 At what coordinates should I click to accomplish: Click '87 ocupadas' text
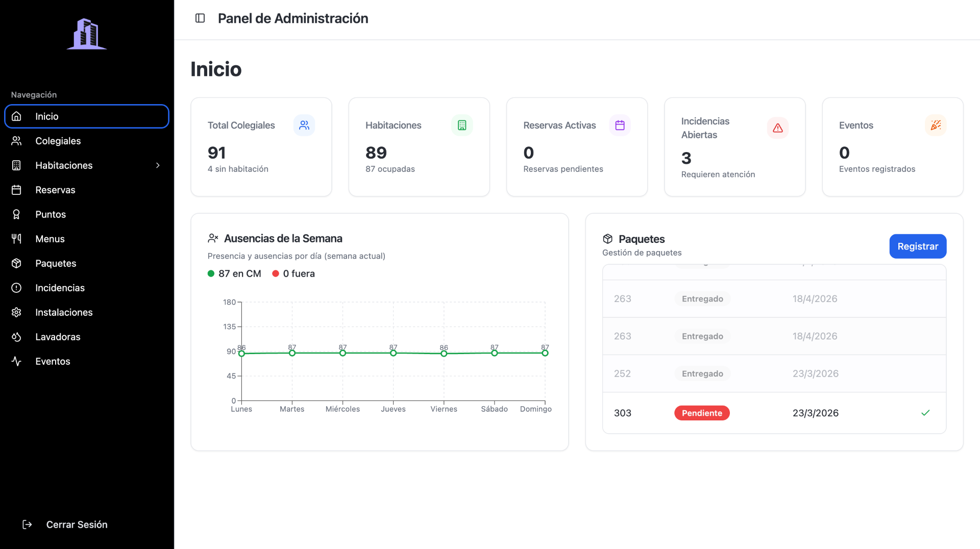pyautogui.click(x=390, y=169)
